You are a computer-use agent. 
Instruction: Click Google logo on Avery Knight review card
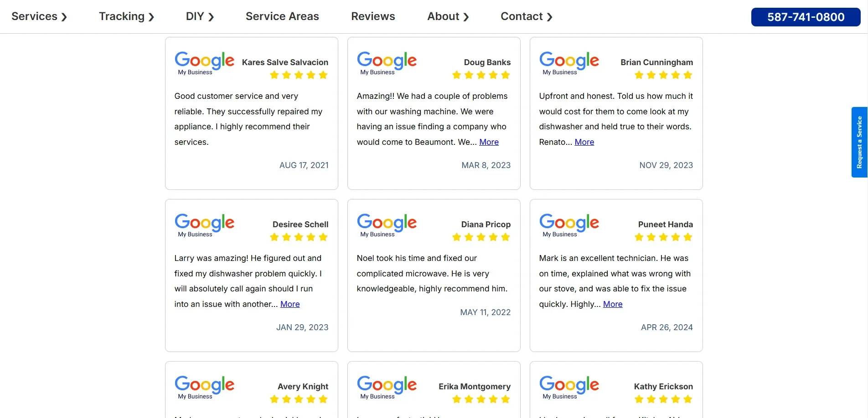(204, 387)
